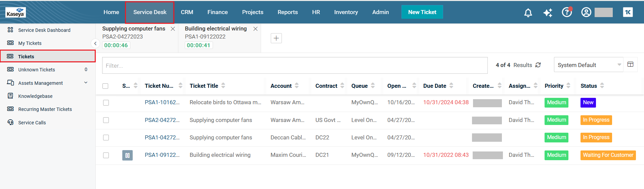Switch to Building electrical wiring ticket tab
The width and height of the screenshot is (644, 189).
point(216,29)
